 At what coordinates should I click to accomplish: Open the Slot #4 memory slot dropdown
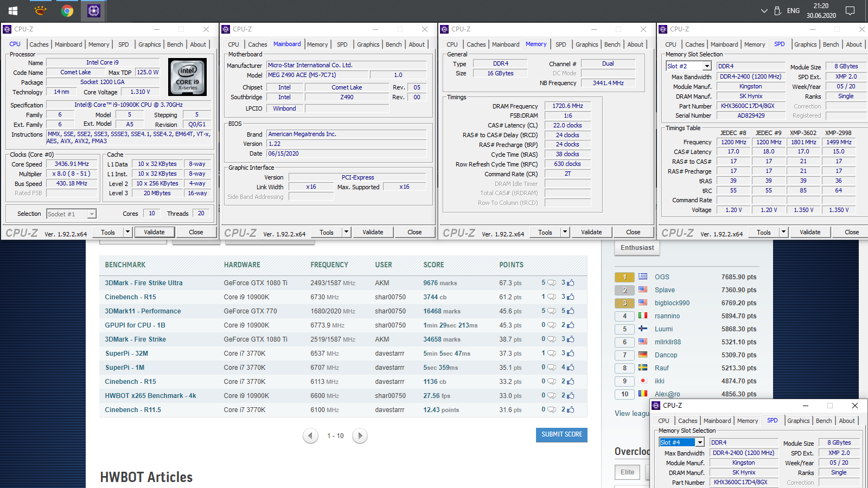click(700, 442)
